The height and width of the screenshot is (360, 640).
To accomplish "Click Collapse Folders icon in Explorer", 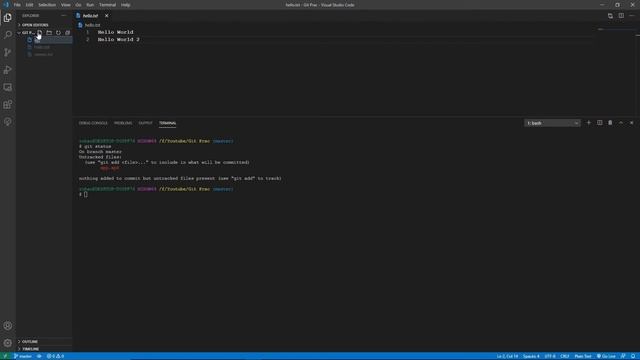I will point(68,33).
